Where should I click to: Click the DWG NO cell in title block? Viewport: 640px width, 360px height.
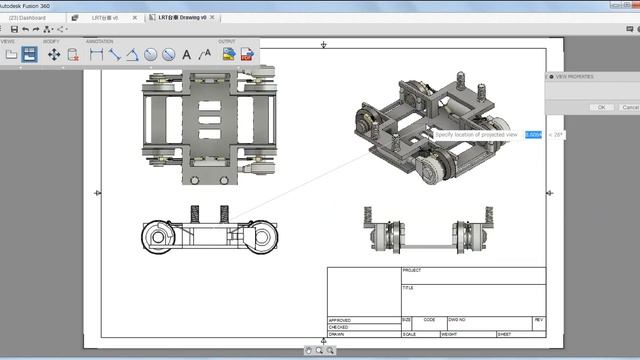coord(490,324)
